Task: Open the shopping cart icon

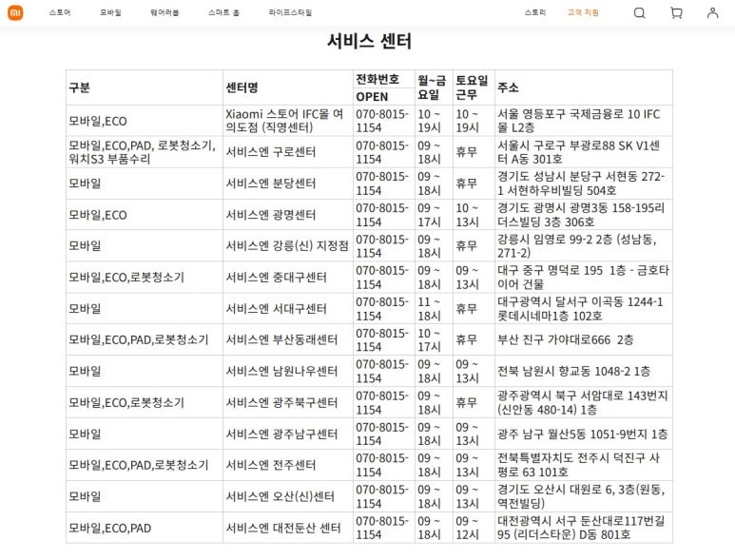Action: [676, 12]
